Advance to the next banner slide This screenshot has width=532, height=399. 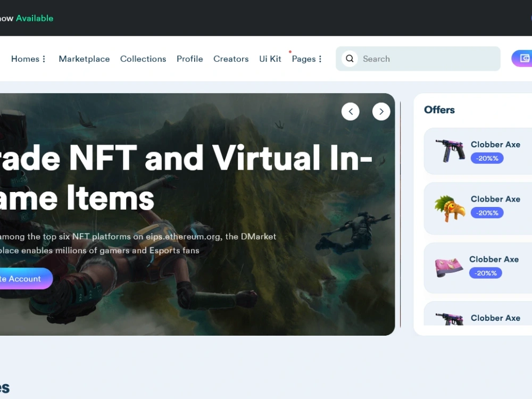click(381, 111)
